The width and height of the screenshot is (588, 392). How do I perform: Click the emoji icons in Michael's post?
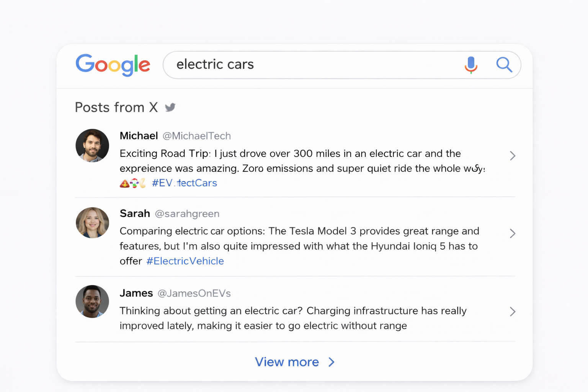[x=133, y=183]
